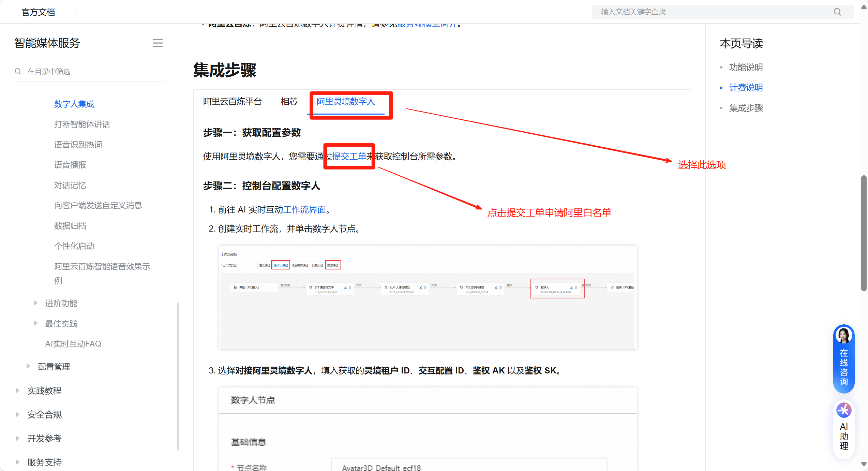Jump to 计费说明 in page guide

[x=746, y=88]
